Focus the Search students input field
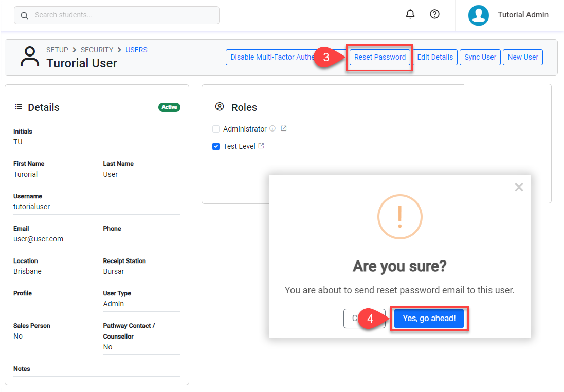Viewport: 564px width, 392px height. pyautogui.click(x=123, y=15)
